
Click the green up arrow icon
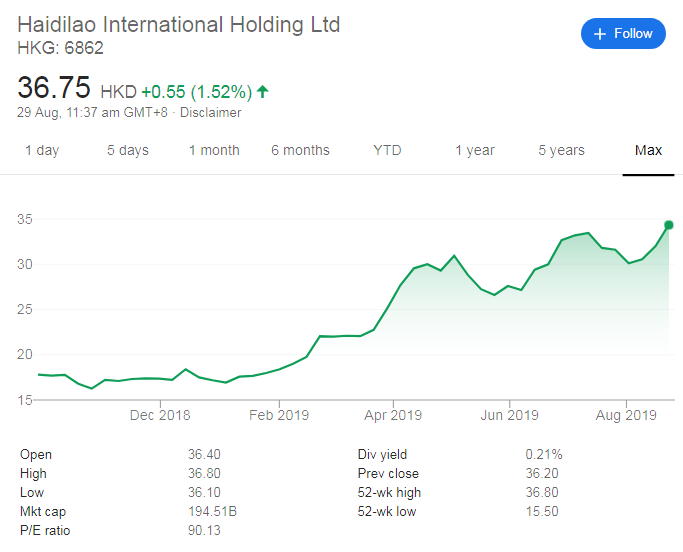[263, 92]
